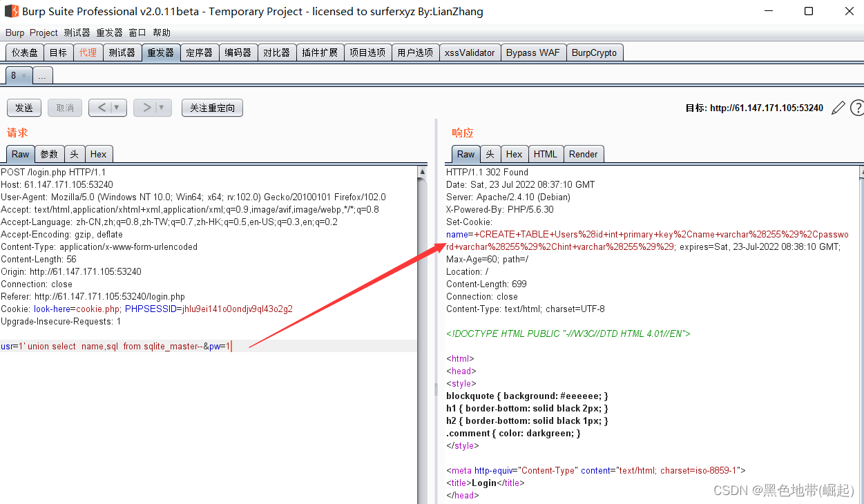Click the 目标 target URL label
864x504 pixels.
754,108
